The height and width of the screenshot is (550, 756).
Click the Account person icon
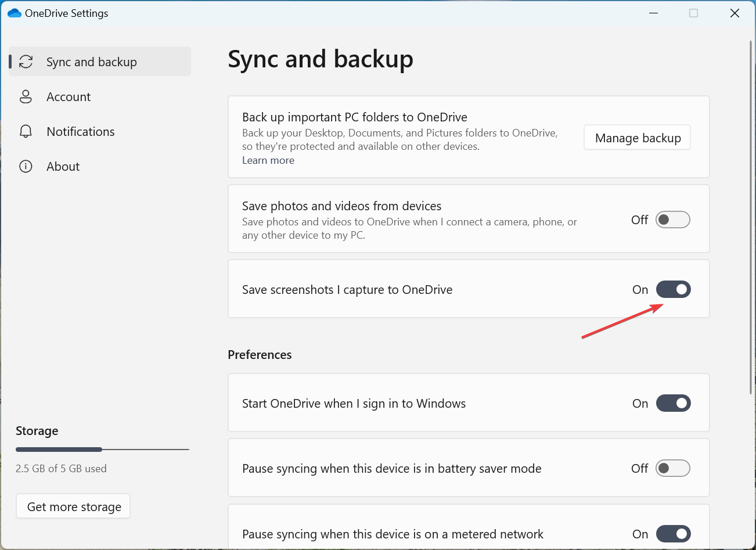tap(26, 96)
